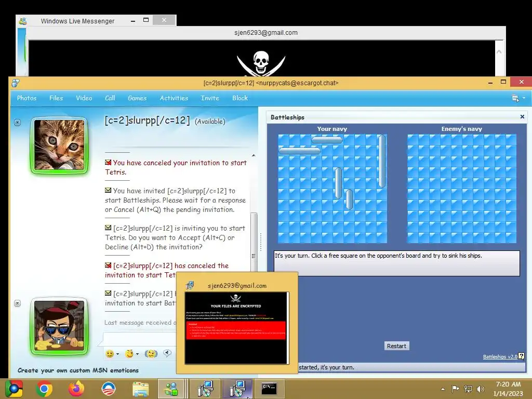This screenshot has width=532, height=399.
Task: Open the Photos menu in conversation toolbar
Action: (x=26, y=98)
